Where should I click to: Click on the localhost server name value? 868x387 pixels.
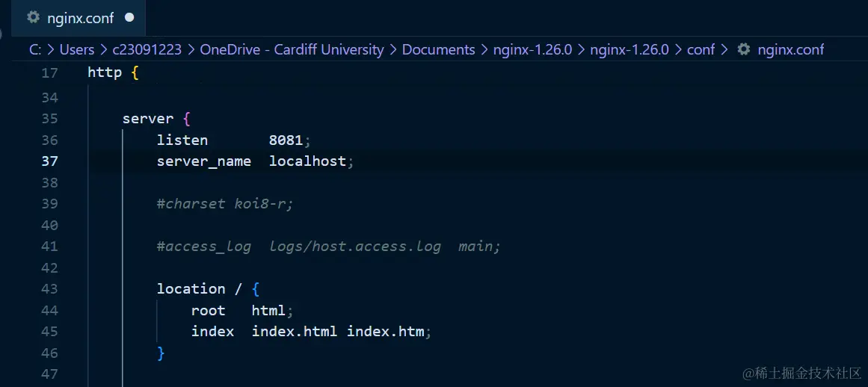point(307,161)
